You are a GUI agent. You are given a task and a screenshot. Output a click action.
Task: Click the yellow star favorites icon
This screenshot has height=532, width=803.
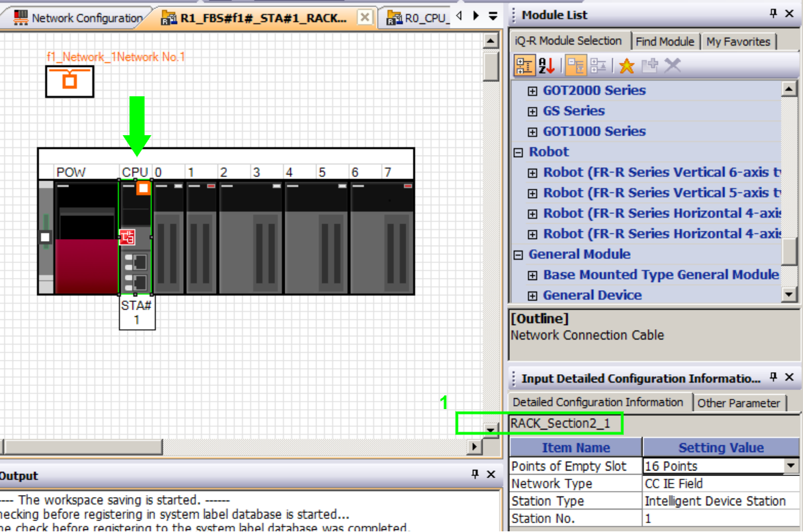(627, 66)
